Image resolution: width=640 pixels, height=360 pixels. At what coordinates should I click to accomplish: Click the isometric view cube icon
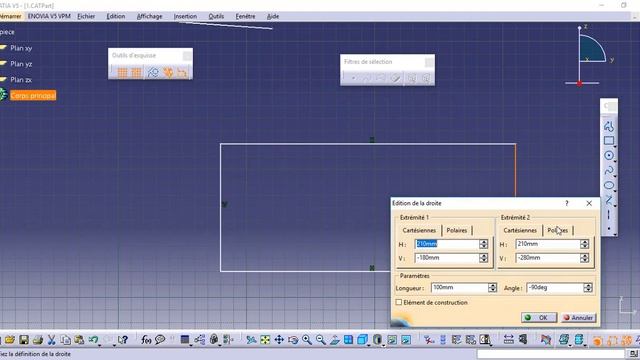[362, 340]
